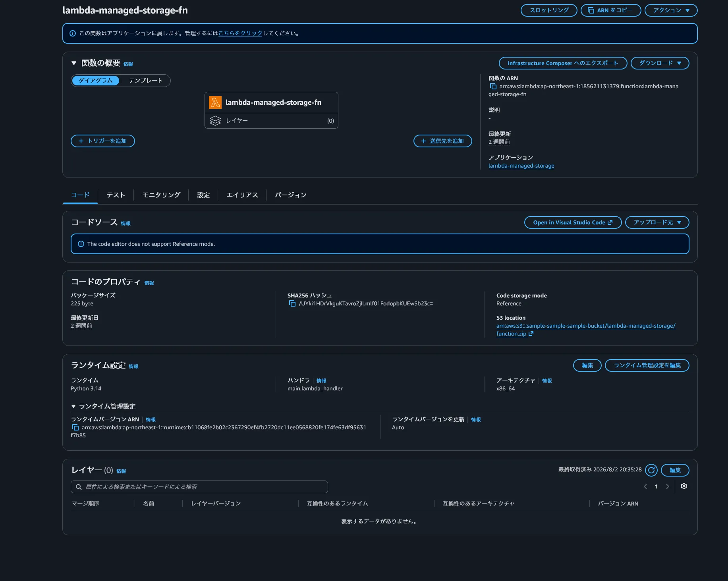Edit the runtime settings
Image resolution: width=728 pixels, height=581 pixels.
click(587, 365)
